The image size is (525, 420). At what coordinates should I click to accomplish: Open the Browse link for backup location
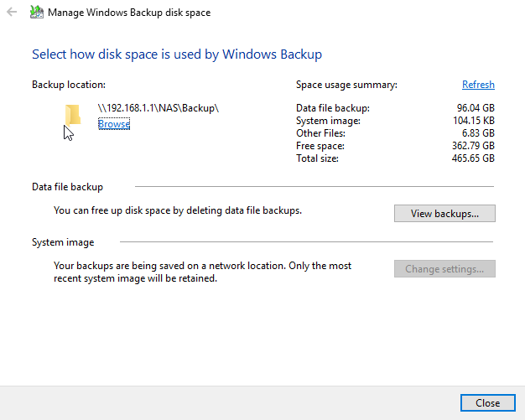[114, 124]
